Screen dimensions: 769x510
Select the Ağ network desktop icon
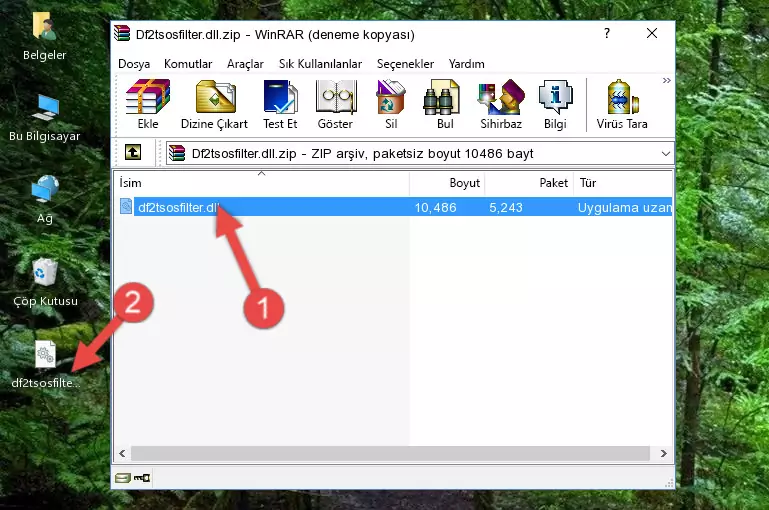click(45, 200)
